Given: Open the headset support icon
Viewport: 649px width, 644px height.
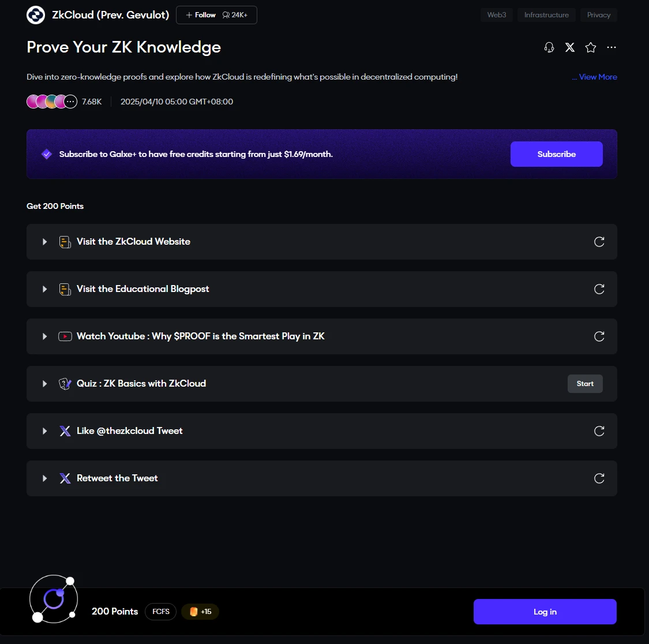Looking at the screenshot, I should point(549,47).
